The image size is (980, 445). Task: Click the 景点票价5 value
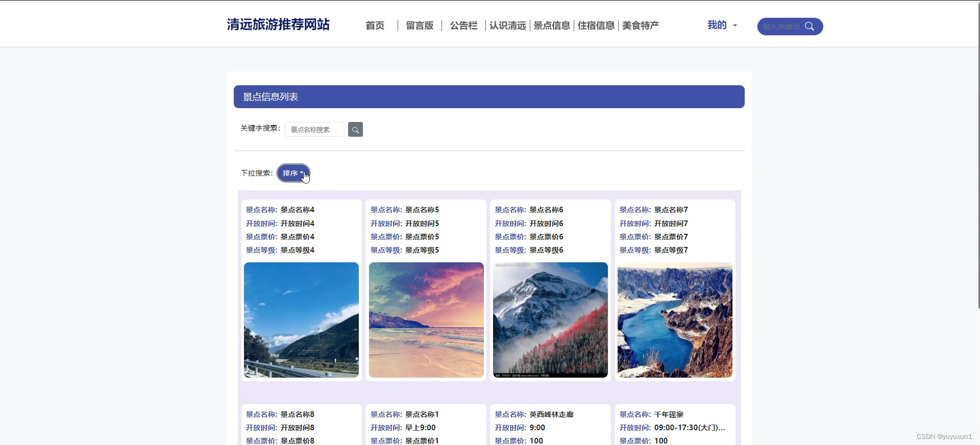pos(422,237)
